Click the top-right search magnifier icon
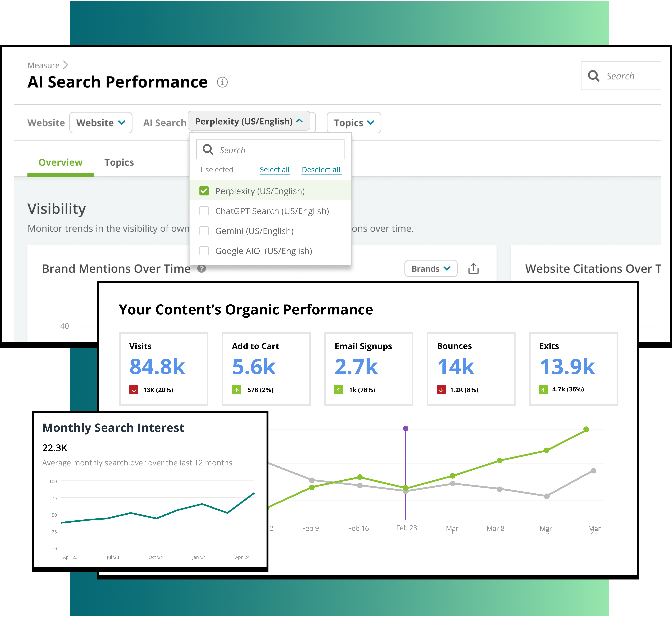Image resolution: width=672 pixels, height=618 pixels. pyautogui.click(x=593, y=76)
